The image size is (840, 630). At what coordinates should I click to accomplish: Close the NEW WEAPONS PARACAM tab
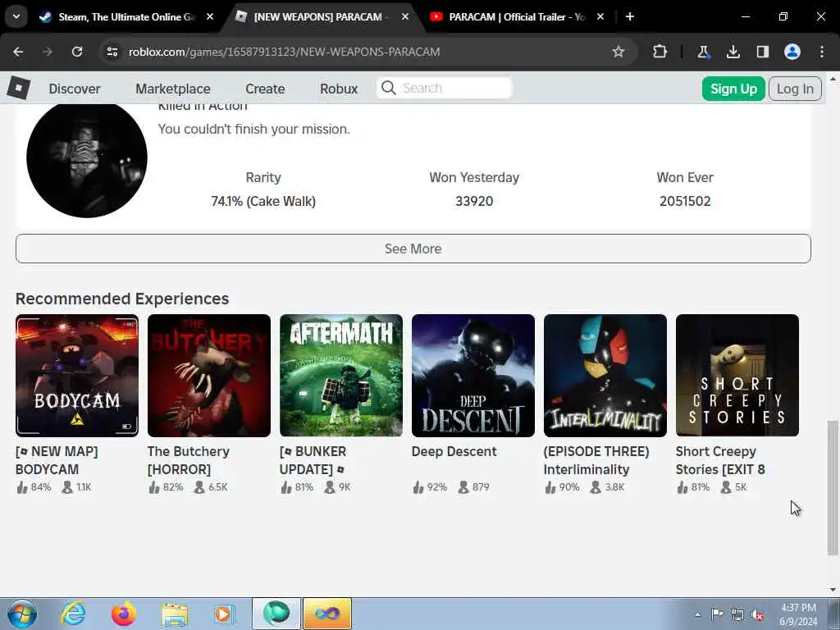pyautogui.click(x=405, y=16)
